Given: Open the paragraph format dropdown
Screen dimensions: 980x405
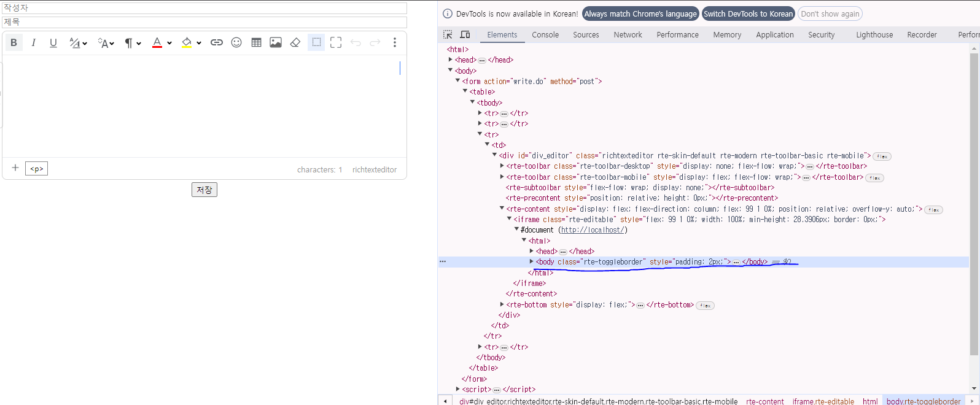Looking at the screenshot, I should coord(133,43).
